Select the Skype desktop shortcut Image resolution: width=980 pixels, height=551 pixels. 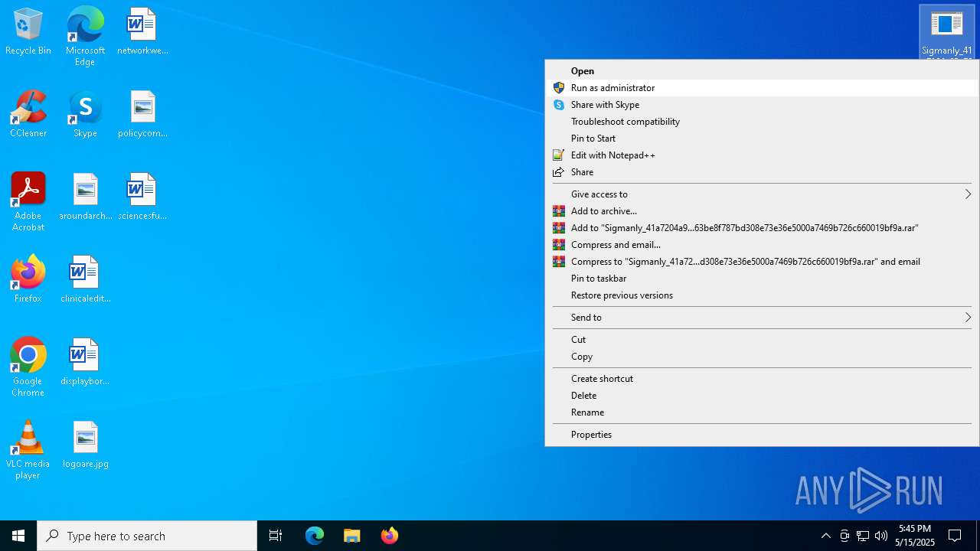point(85,115)
